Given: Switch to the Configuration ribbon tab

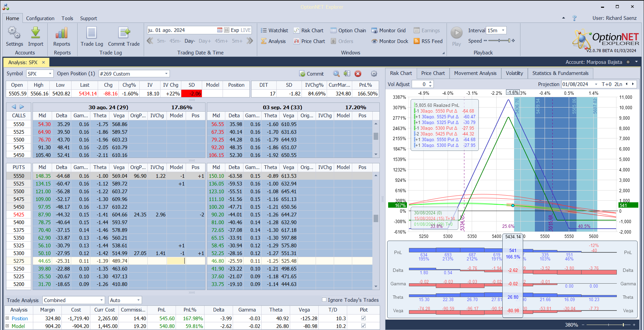Looking at the screenshot, I should [x=40, y=18].
